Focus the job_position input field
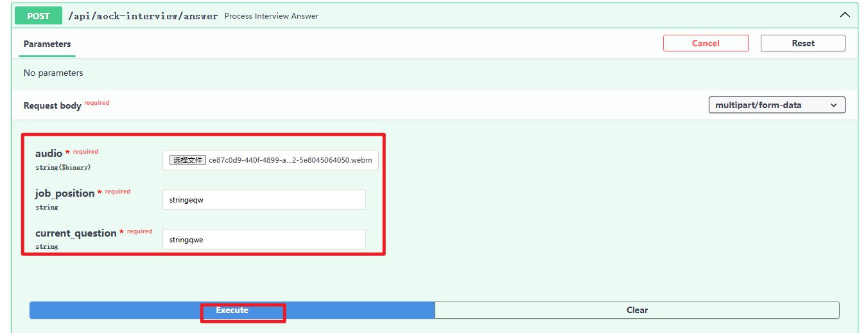 tap(263, 200)
